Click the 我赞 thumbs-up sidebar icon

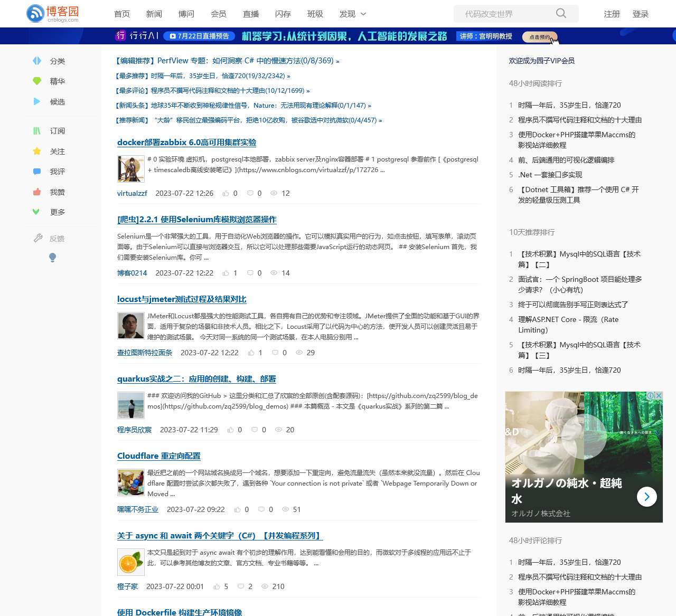[x=37, y=192]
